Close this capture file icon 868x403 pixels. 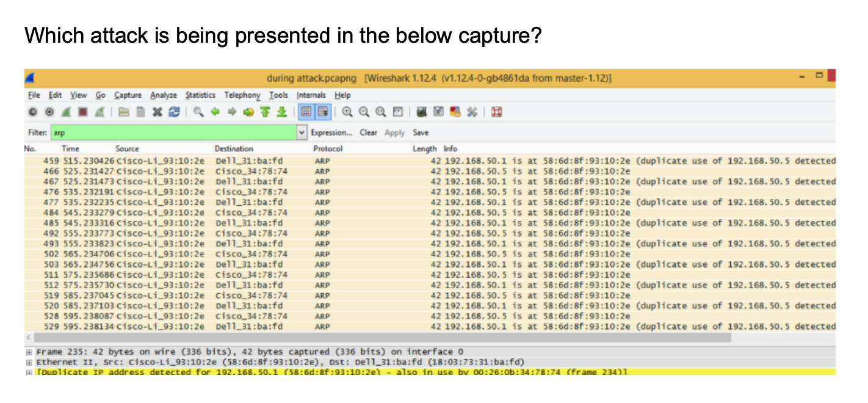coord(157,112)
